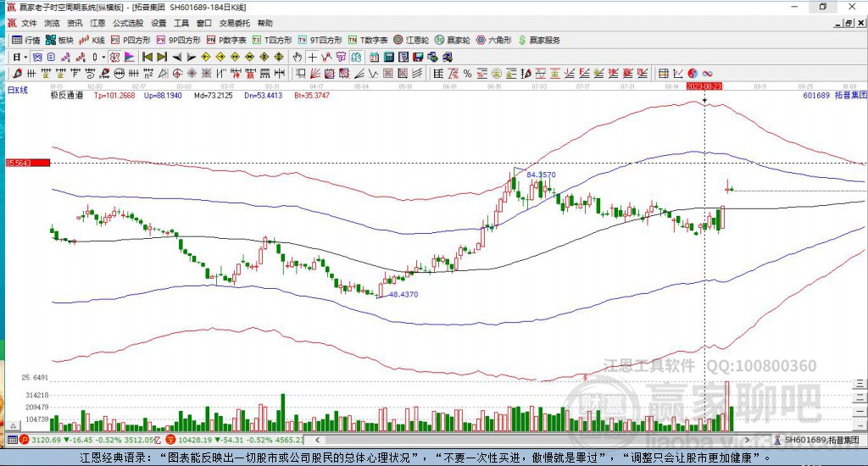Open P四方形 square tool
Image resolution: width=868 pixels, height=466 pixels.
tap(131, 40)
